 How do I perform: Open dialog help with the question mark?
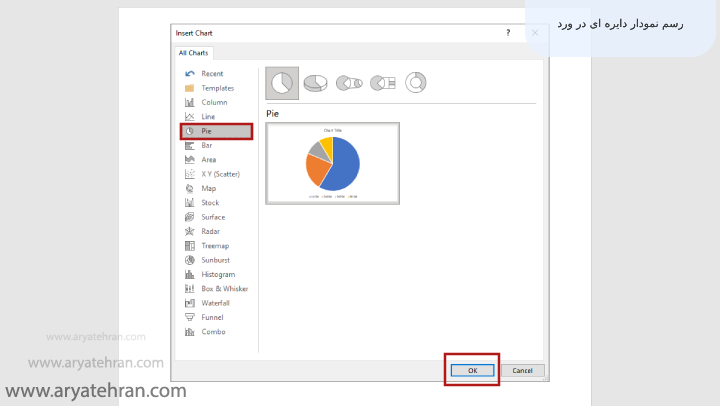click(508, 33)
